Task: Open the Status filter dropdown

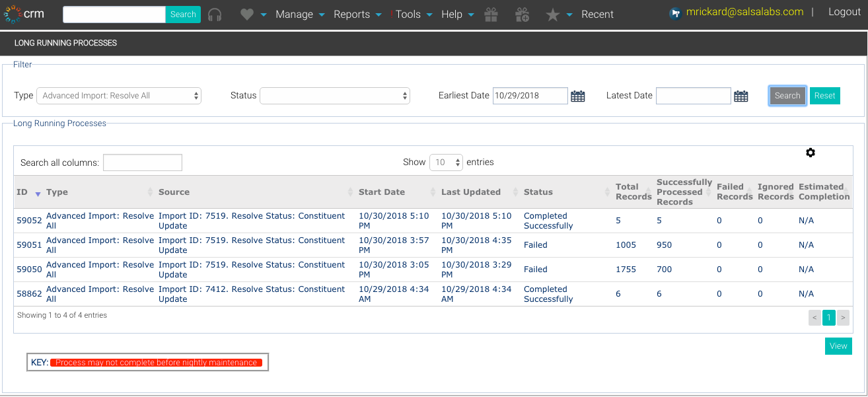Action: point(335,96)
